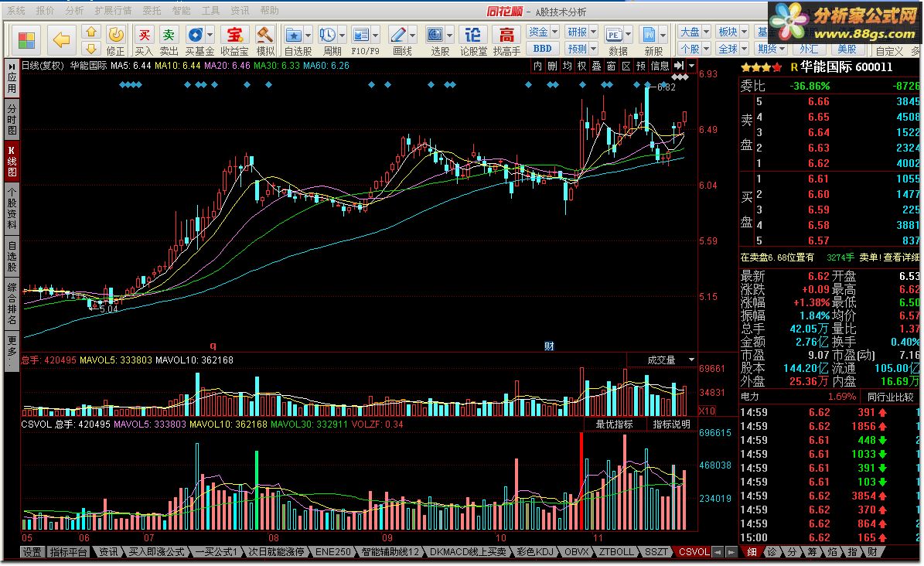Go back with the yellow left arrow
The width and height of the screenshot is (924, 566).
[x=61, y=40]
